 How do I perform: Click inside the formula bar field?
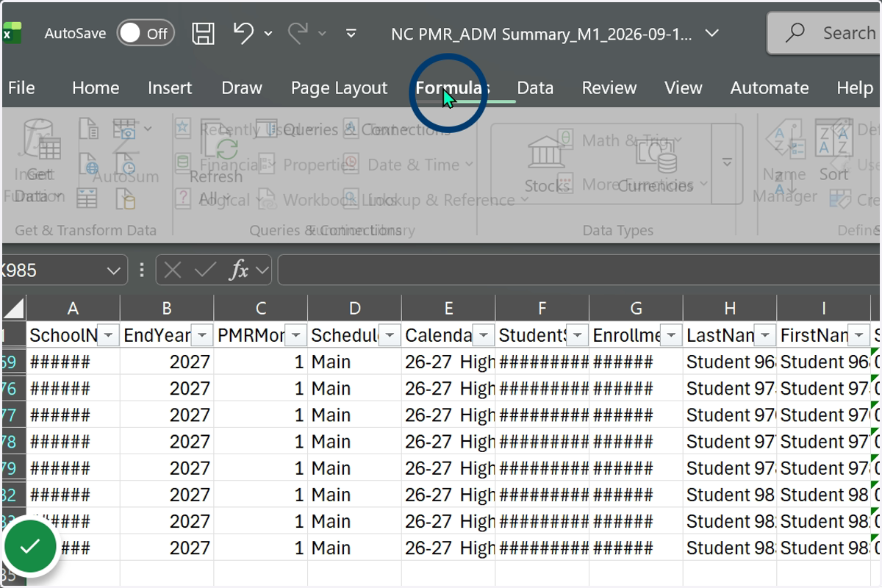(579, 270)
